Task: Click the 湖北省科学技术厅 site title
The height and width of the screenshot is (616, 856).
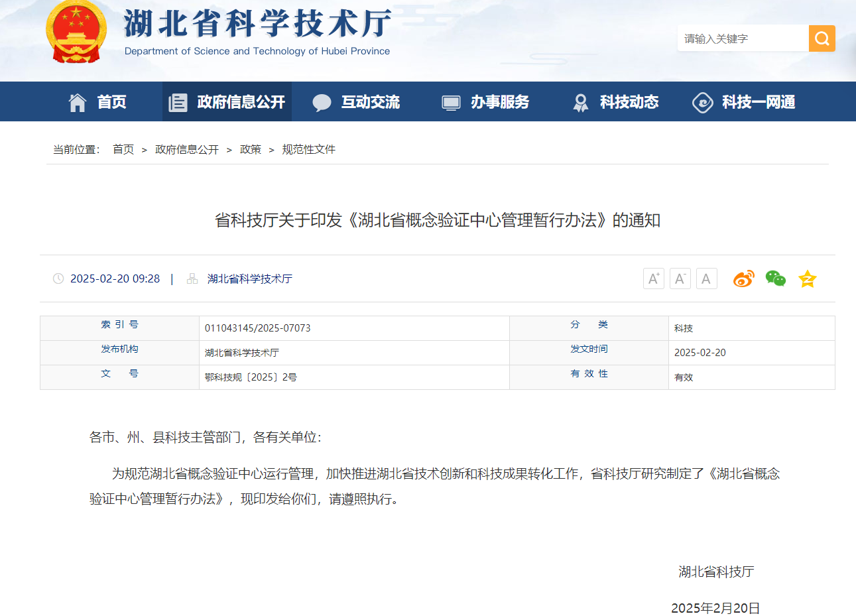Action: pos(257,25)
